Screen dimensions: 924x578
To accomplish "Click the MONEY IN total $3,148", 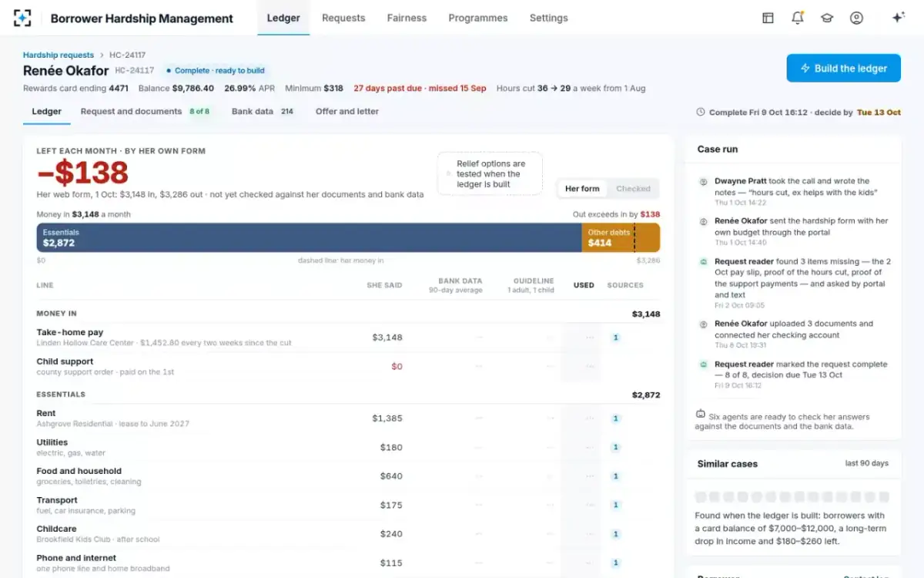I will [646, 314].
